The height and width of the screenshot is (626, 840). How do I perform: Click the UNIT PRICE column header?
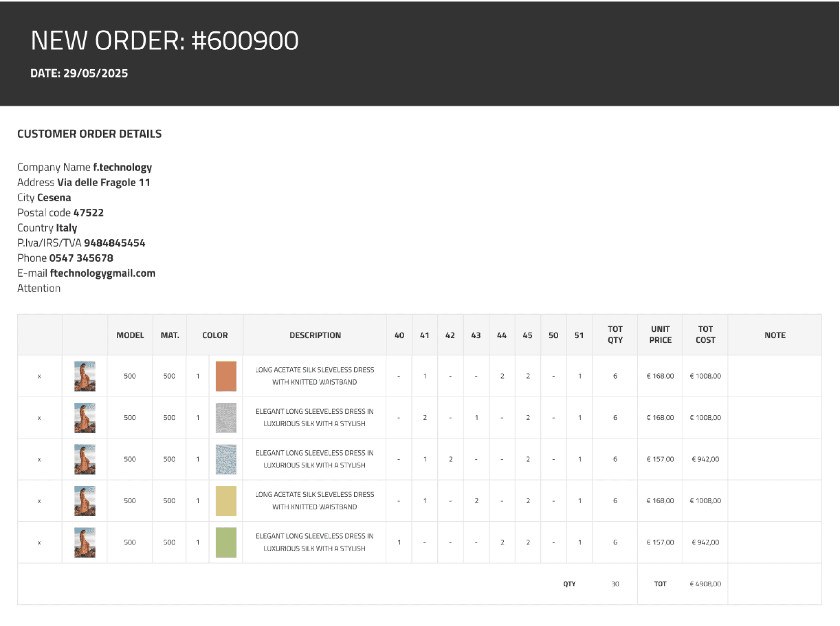coord(660,334)
